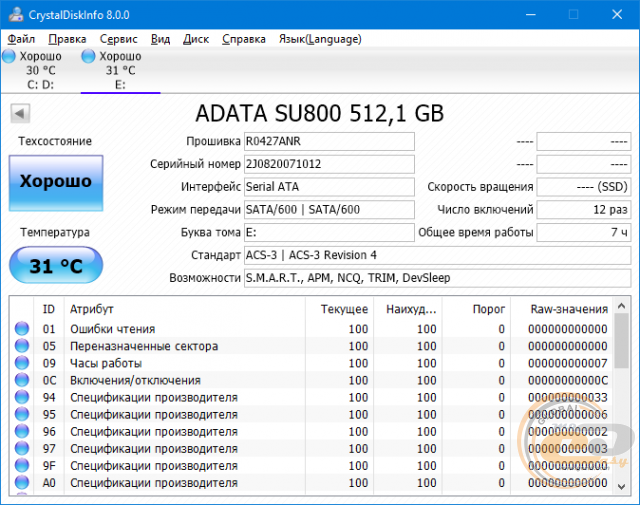Click the CrystalDiskInfo title bar icon
The image size is (640, 505).
tap(16, 15)
